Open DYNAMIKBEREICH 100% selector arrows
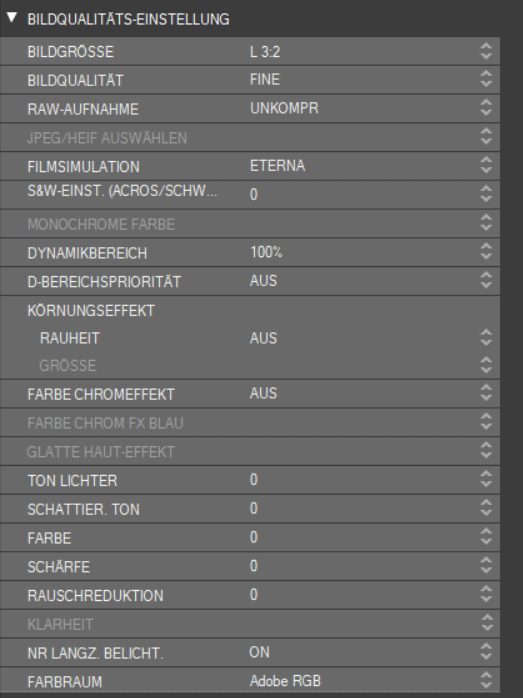 (x=486, y=252)
